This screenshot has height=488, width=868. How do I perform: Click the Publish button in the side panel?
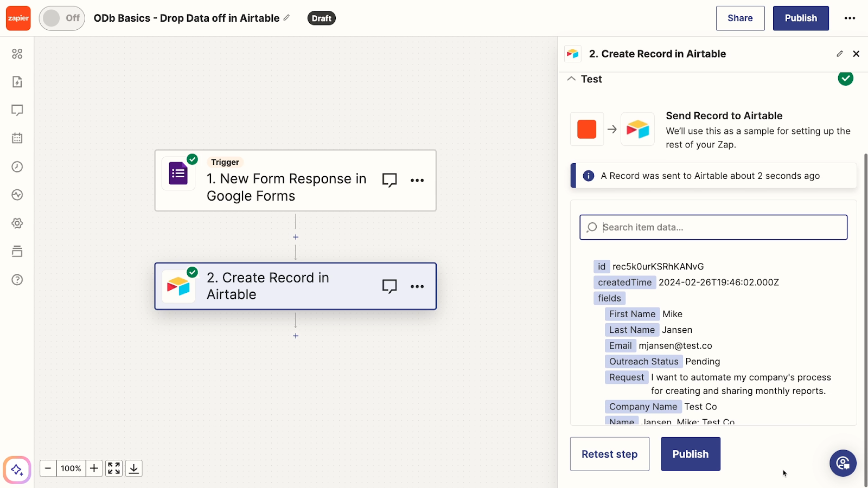pyautogui.click(x=690, y=454)
